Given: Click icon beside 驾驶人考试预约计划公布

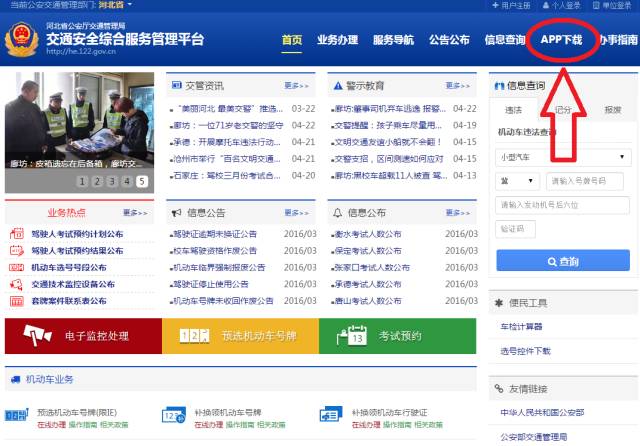Looking at the screenshot, I should [14, 235].
